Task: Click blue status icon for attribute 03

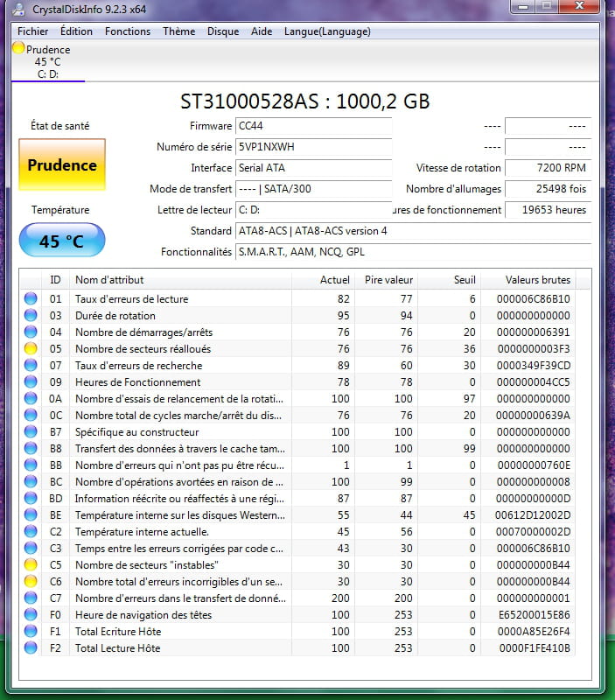Action: click(x=31, y=315)
